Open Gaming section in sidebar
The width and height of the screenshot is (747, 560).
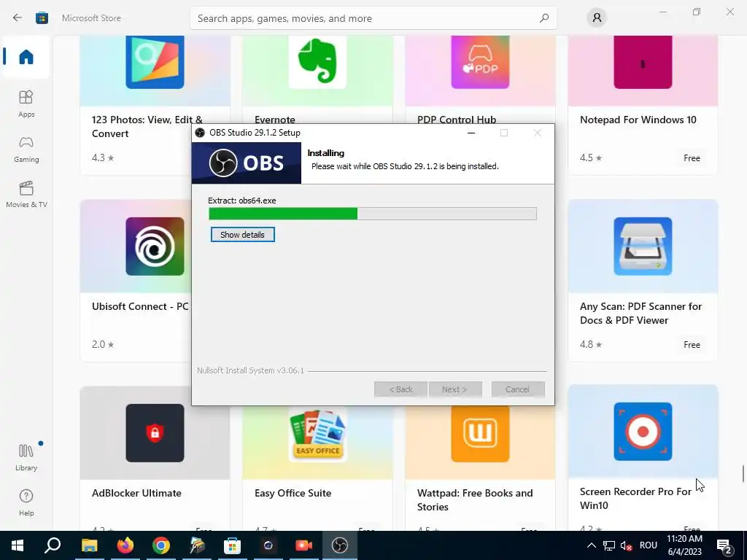(x=26, y=149)
